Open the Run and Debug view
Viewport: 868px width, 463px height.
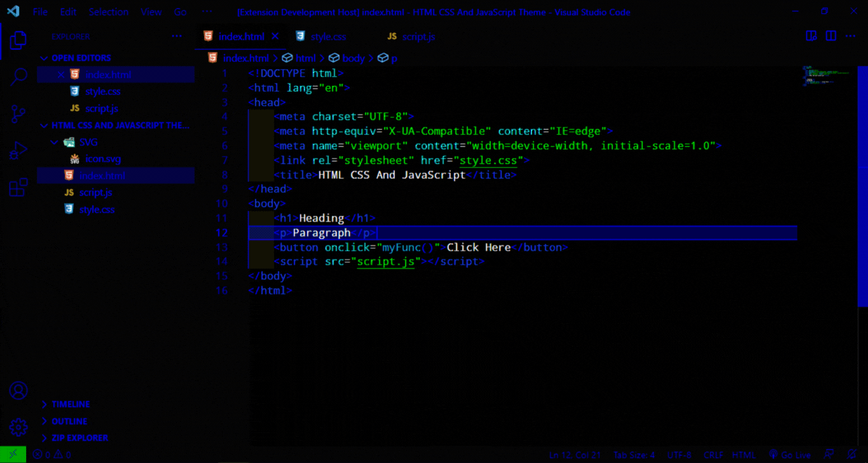pos(18,151)
